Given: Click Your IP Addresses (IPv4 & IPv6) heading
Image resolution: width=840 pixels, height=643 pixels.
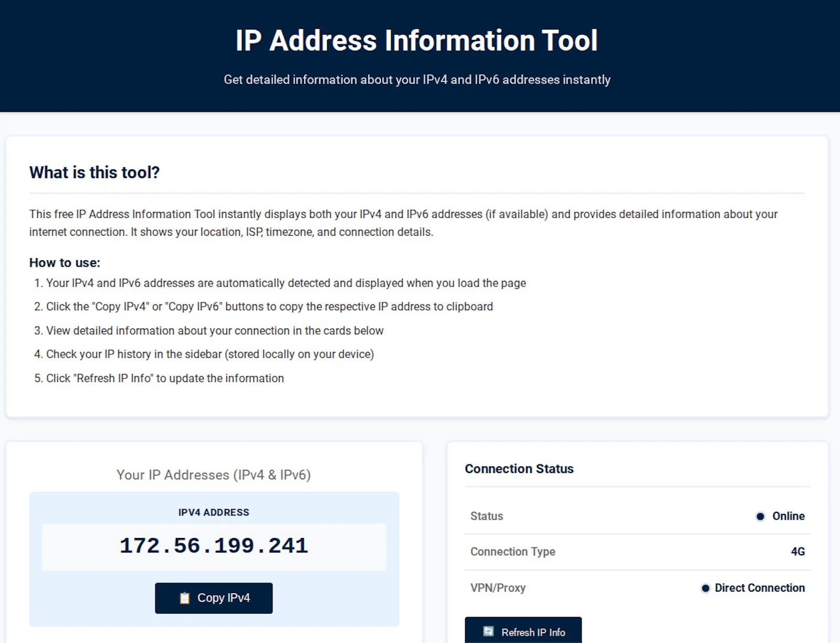Looking at the screenshot, I should [214, 475].
